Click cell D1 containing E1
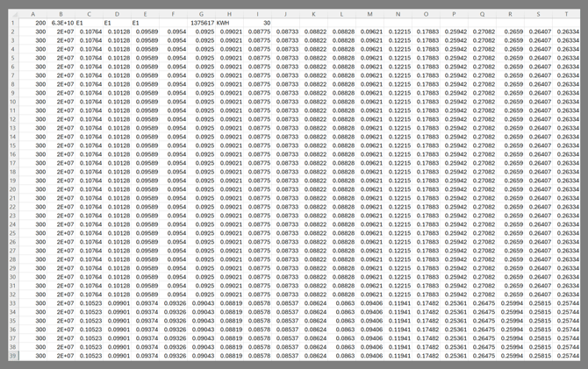 117,23
